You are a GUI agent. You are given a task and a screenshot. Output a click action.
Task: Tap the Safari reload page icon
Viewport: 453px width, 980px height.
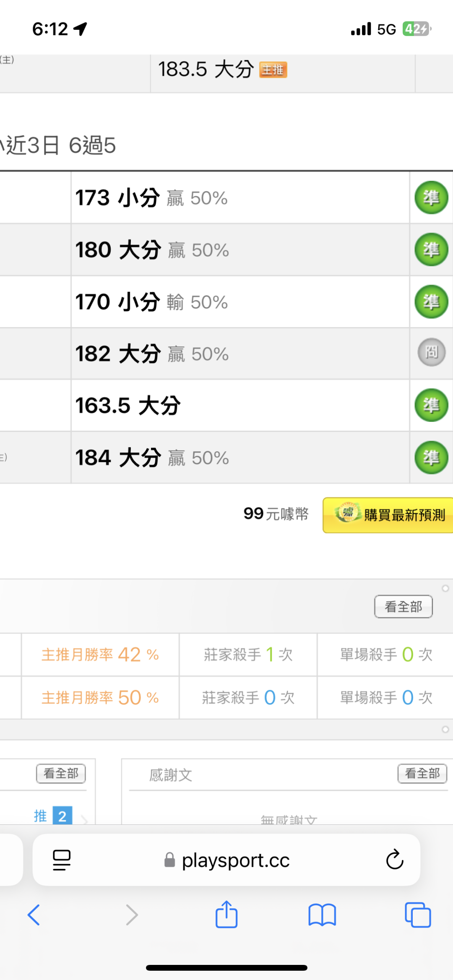(x=394, y=860)
